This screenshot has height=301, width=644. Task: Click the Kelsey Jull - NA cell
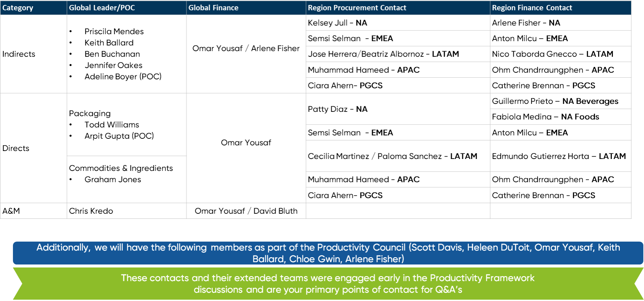coord(337,23)
